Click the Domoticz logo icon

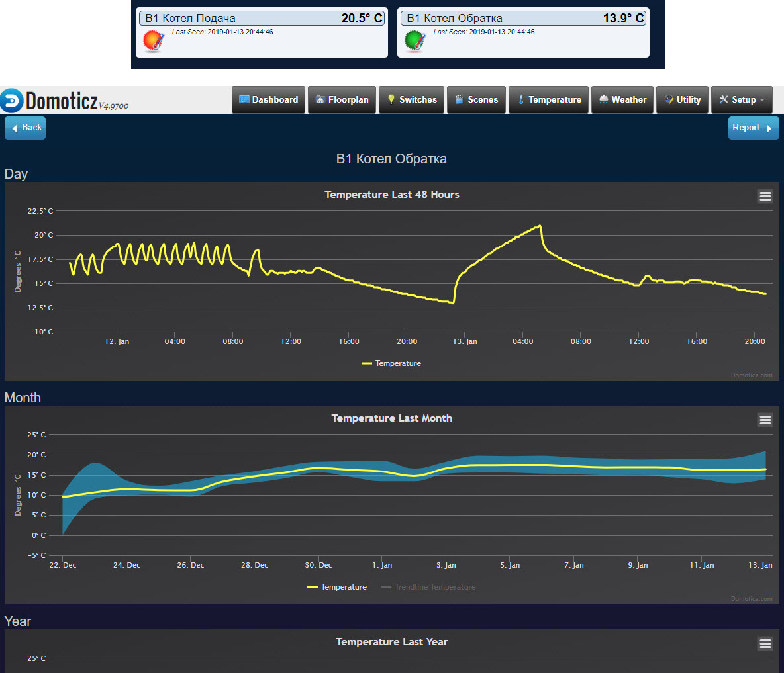click(11, 101)
